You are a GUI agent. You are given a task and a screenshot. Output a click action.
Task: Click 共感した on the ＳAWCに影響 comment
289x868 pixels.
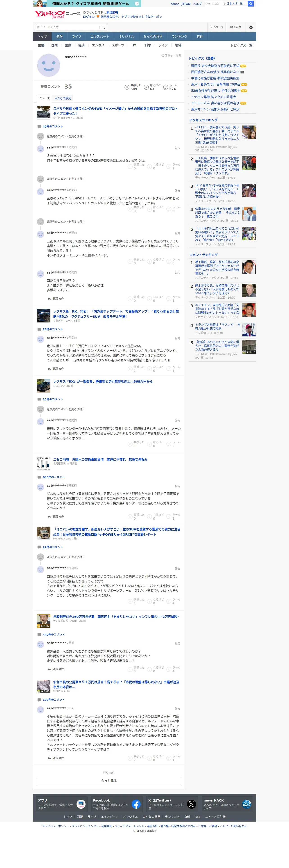136,167
